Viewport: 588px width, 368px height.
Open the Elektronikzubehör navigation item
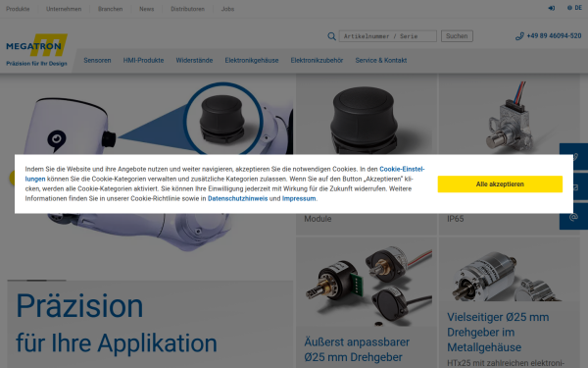317,60
